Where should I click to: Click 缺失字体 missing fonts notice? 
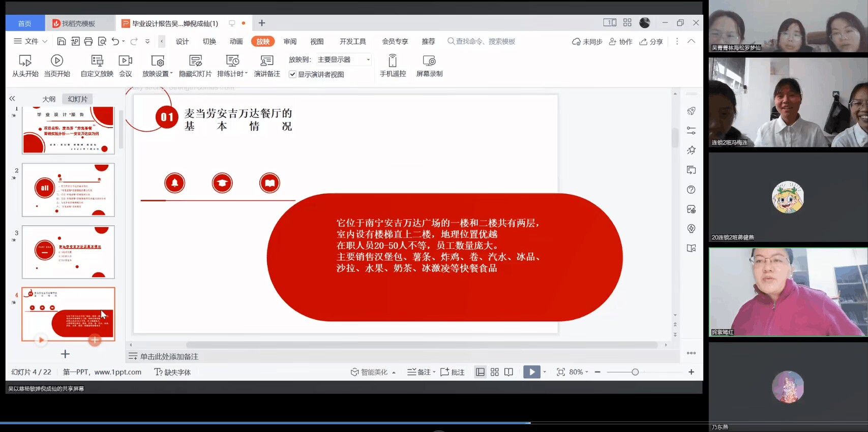click(x=172, y=372)
